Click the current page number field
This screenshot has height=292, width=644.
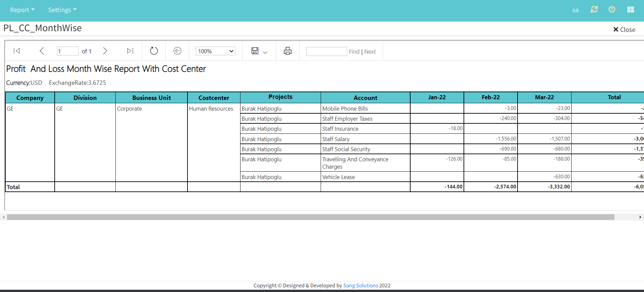[x=67, y=51]
